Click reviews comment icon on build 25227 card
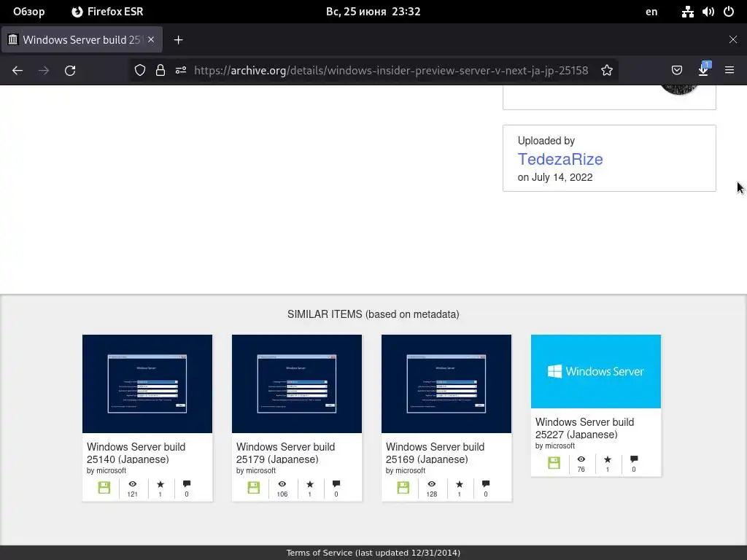Screen dimensions: 747x560 coord(634,459)
